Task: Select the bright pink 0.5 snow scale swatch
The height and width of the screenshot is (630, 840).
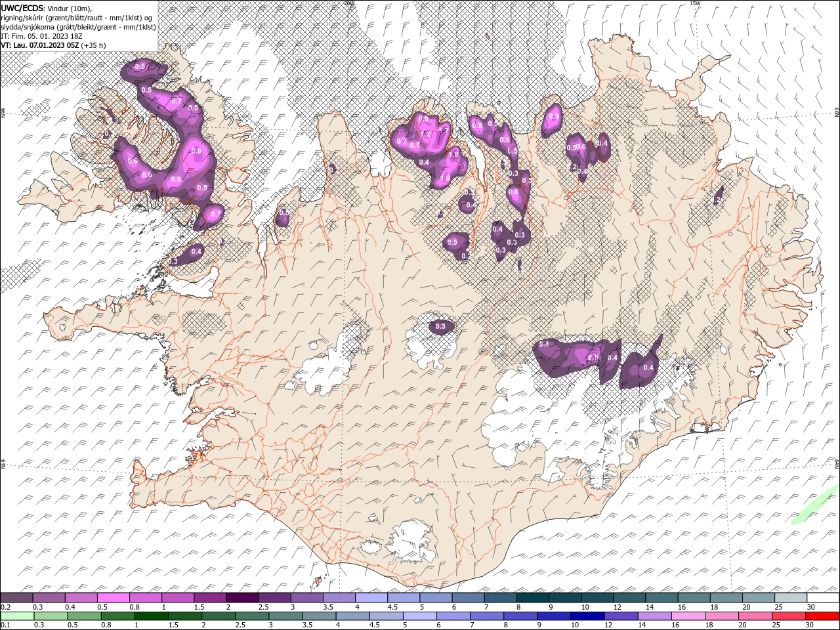Action: (x=114, y=598)
